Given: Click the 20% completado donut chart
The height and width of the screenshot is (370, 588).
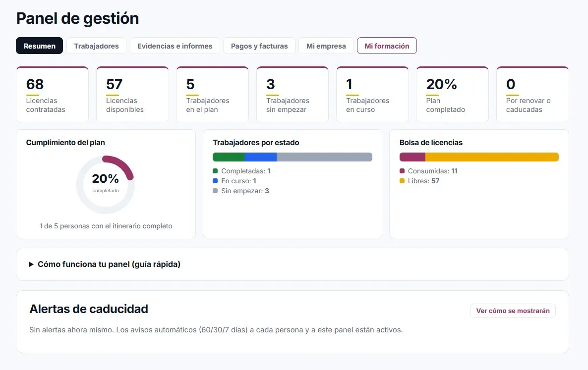Looking at the screenshot, I should (x=106, y=185).
